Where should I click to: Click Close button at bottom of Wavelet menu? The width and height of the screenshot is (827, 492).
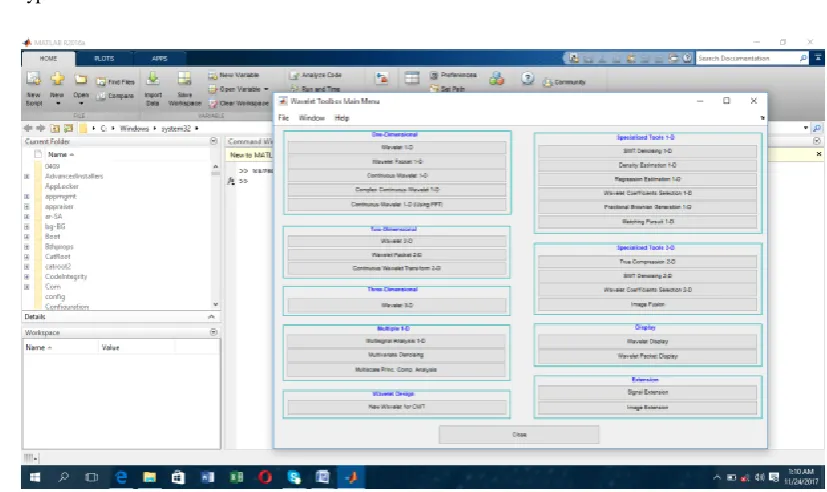click(x=519, y=435)
